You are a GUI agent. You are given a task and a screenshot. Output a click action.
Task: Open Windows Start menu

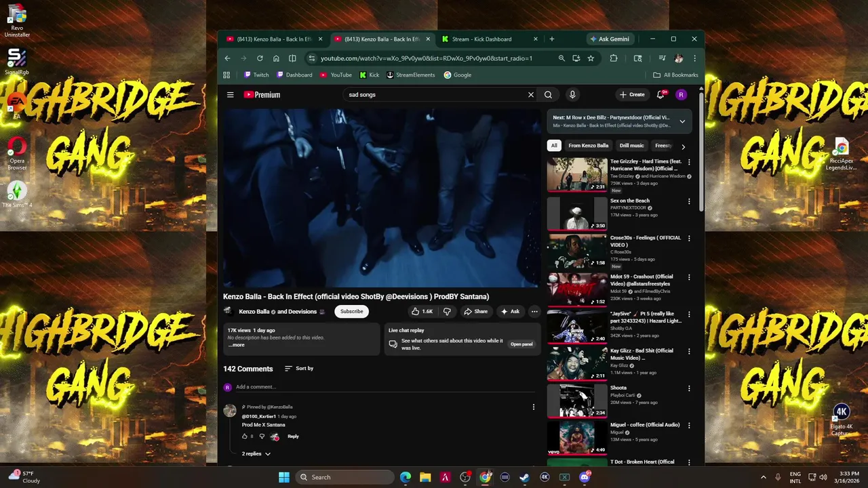[284, 477]
